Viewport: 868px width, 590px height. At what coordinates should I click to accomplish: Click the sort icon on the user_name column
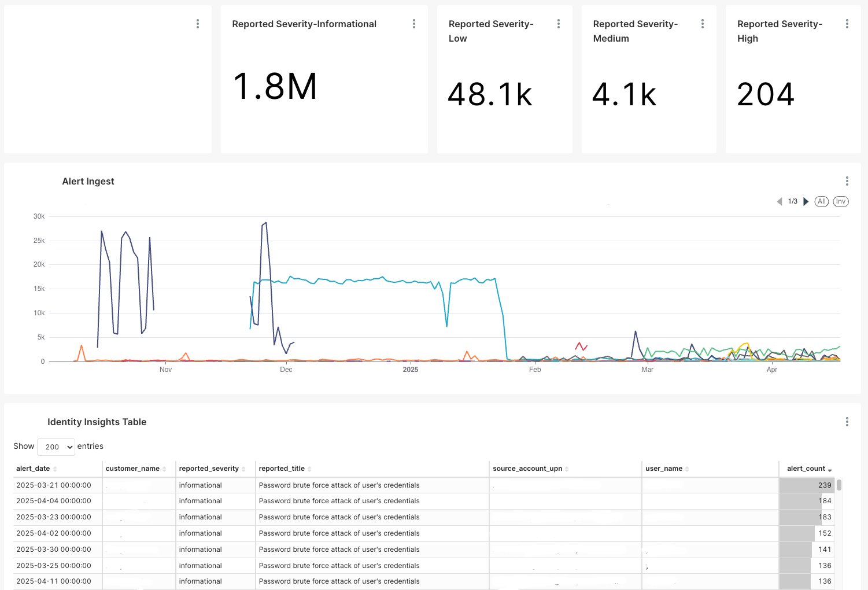pyautogui.click(x=686, y=469)
